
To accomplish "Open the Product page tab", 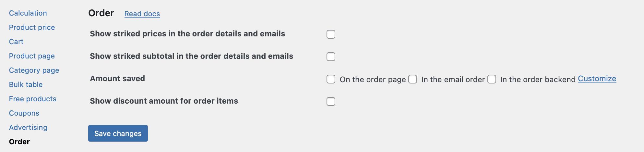I will (x=32, y=56).
